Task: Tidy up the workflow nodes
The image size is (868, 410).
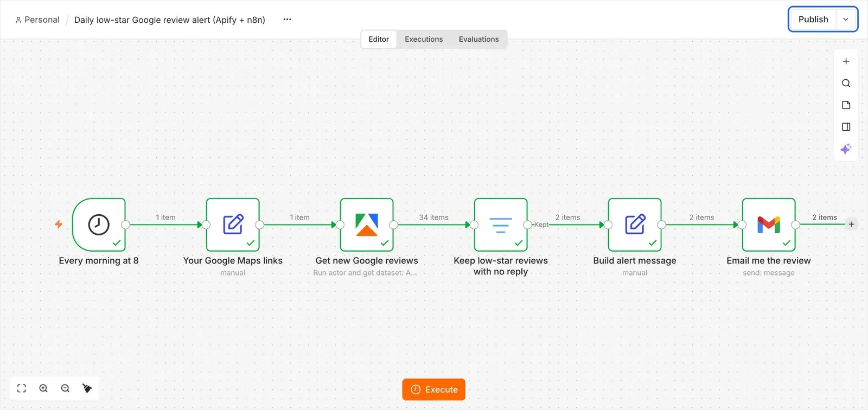Action: pyautogui.click(x=87, y=388)
